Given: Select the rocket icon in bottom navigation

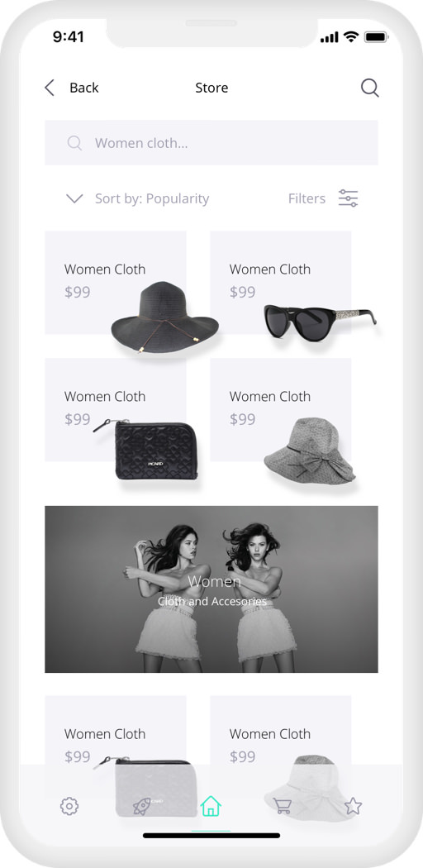Looking at the screenshot, I should point(141,806).
